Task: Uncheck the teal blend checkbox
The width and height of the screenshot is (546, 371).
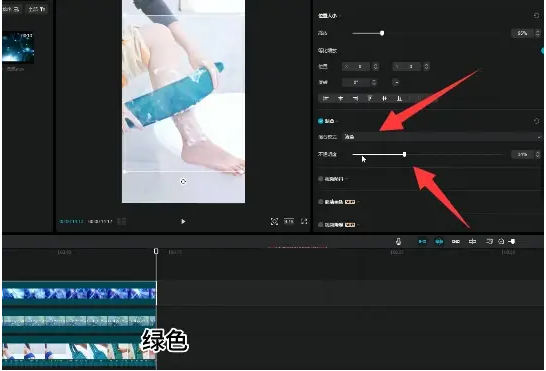Action: point(320,121)
